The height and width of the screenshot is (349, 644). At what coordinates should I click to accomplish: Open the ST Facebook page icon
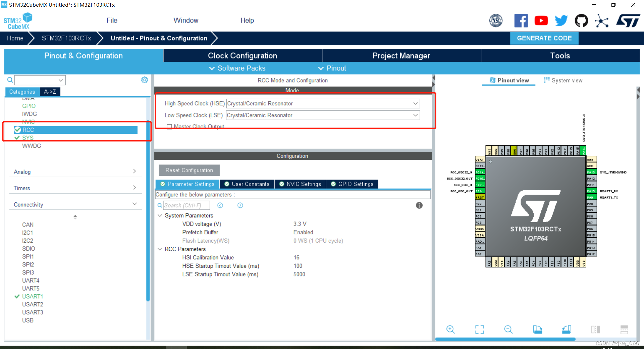(x=521, y=21)
